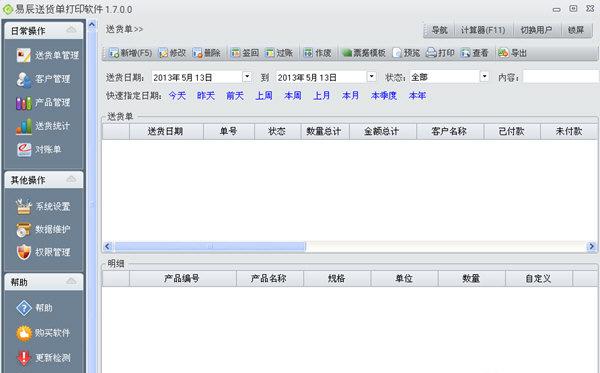Open 产品管理 in the sidebar
600x373 pixels.
point(43,103)
